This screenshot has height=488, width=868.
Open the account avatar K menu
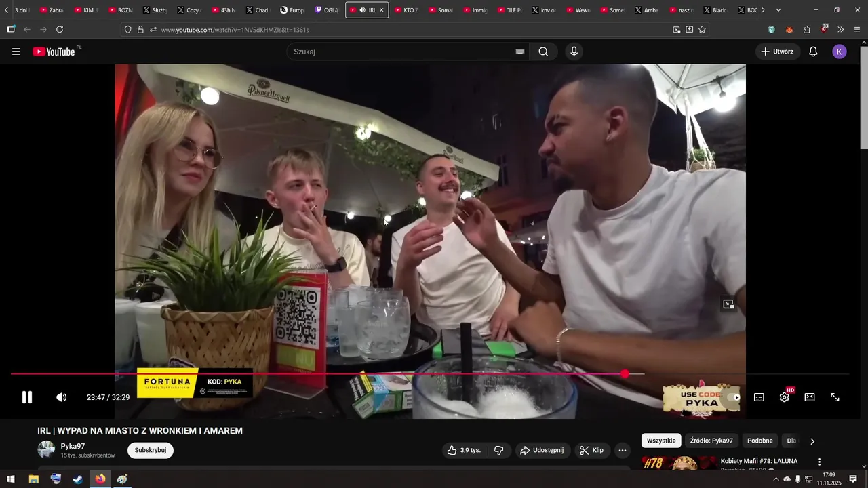840,52
